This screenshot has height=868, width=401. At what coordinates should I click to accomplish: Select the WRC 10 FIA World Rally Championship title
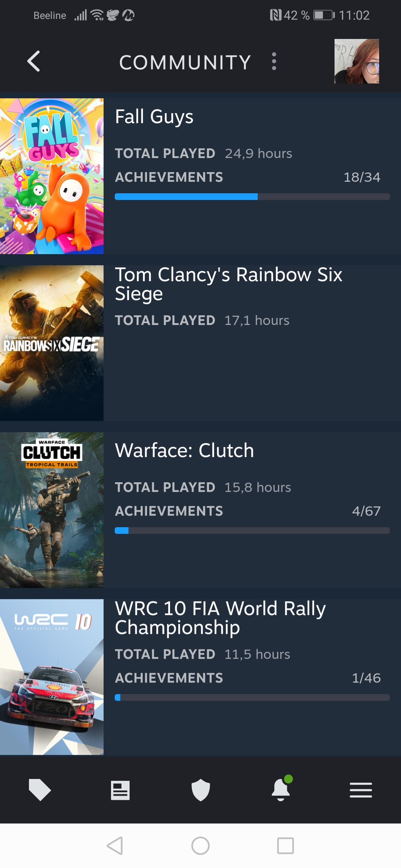tap(221, 618)
